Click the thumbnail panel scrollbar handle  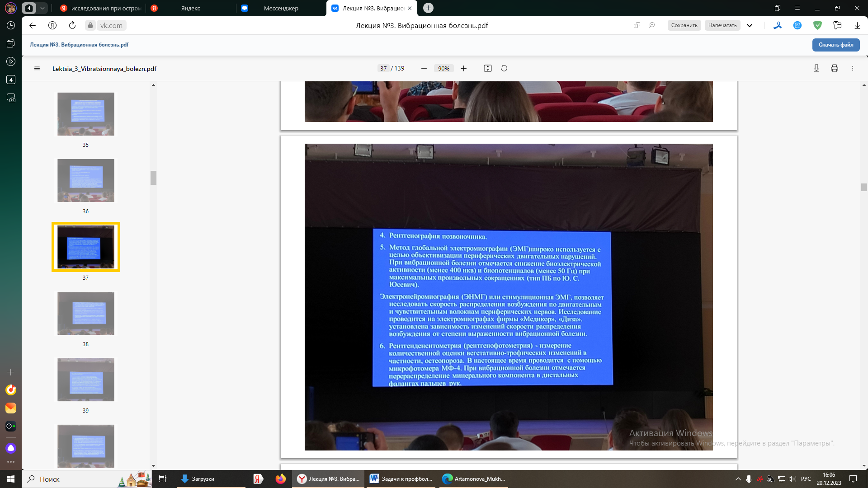pyautogui.click(x=153, y=178)
